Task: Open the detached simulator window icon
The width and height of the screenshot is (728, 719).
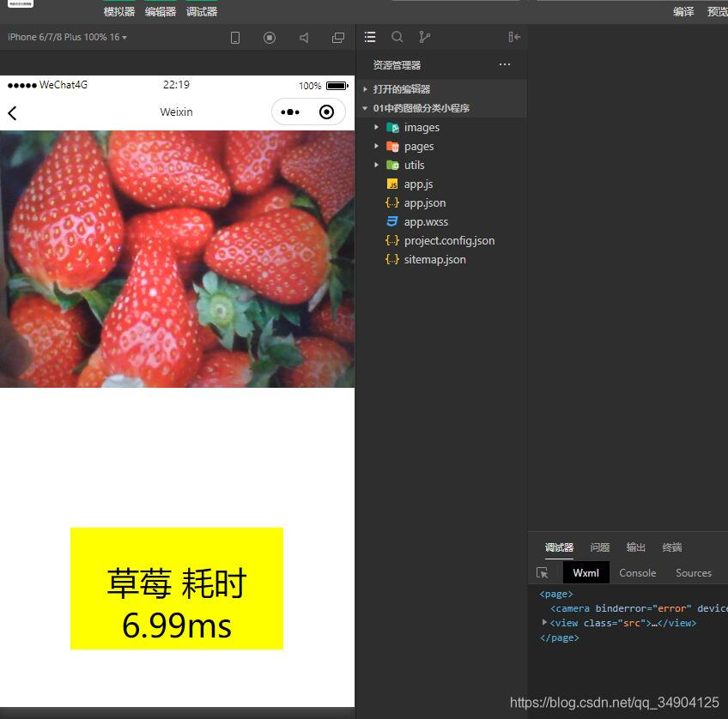Action: (338, 38)
